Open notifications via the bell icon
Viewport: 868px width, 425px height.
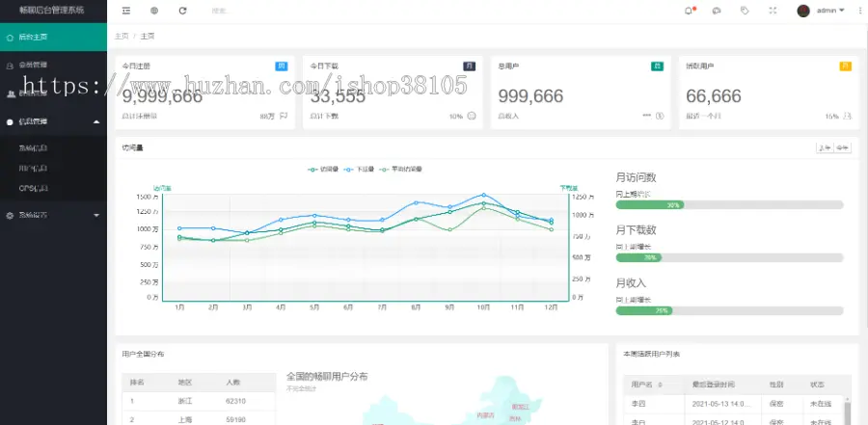690,11
